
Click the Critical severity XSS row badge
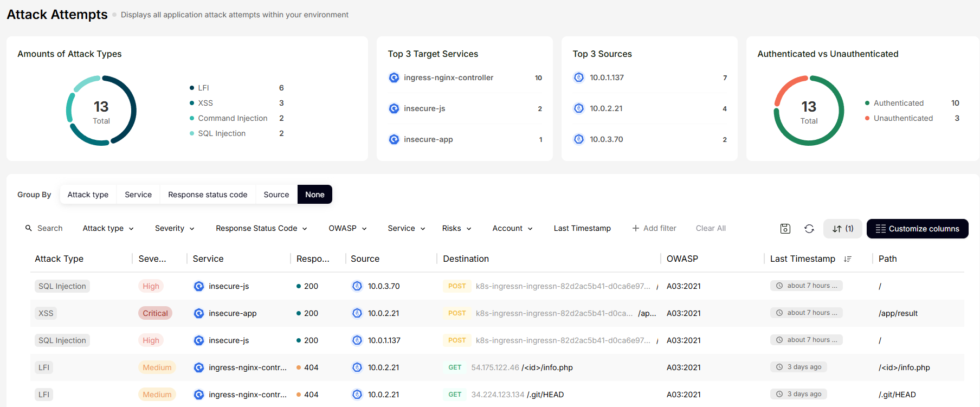point(155,313)
